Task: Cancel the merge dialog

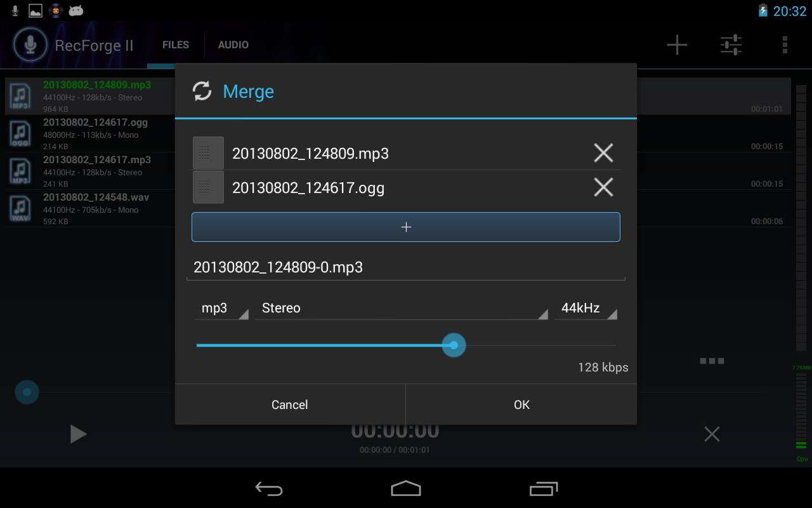Action: point(290,404)
